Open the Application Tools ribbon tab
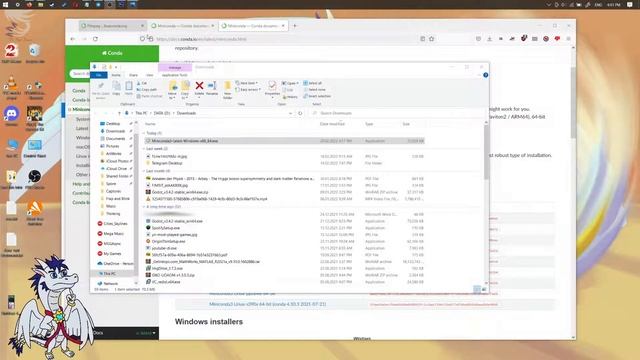This screenshot has width=640, height=360. (x=174, y=75)
